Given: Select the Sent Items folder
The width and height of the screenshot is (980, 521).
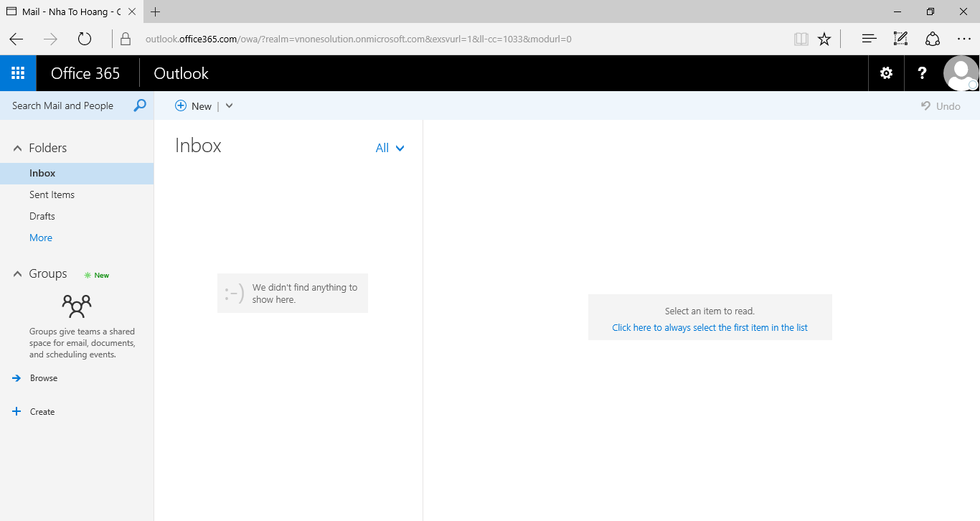Looking at the screenshot, I should click(52, 194).
